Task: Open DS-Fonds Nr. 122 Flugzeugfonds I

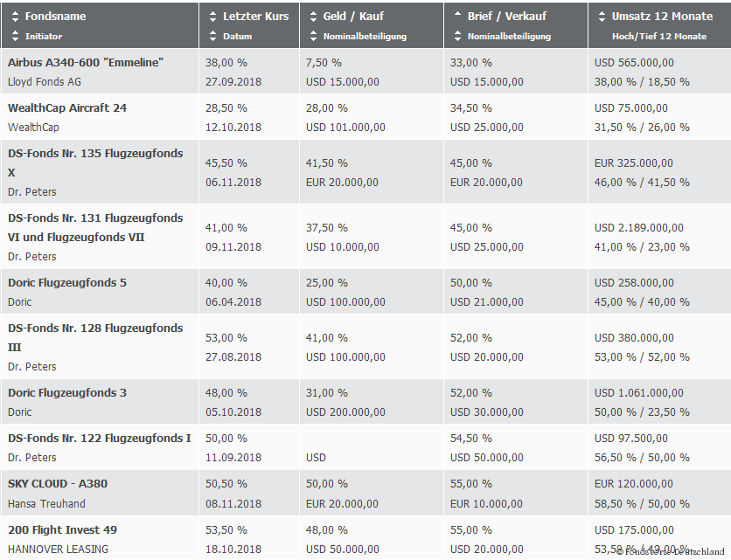Action: click(x=99, y=439)
